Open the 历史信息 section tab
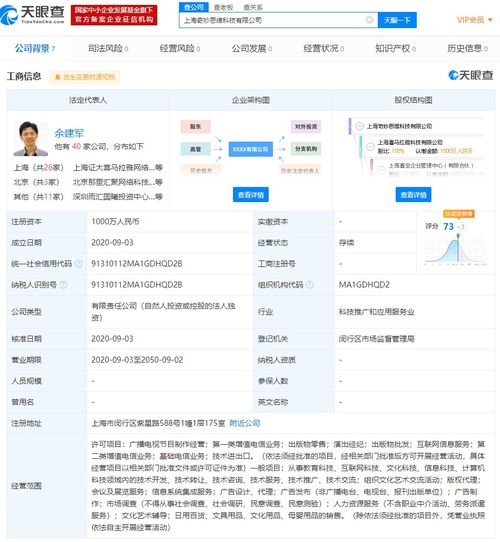The image size is (500, 542). [467, 48]
